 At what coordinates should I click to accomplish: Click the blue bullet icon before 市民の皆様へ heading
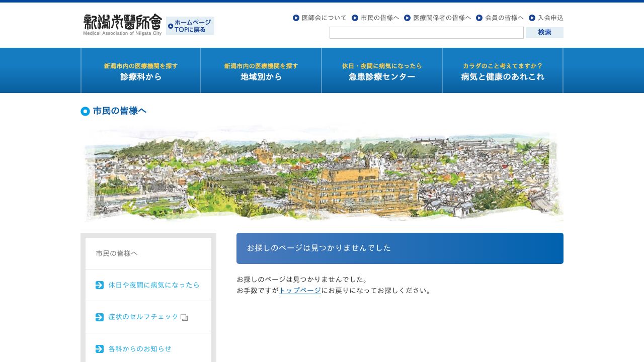tap(85, 111)
